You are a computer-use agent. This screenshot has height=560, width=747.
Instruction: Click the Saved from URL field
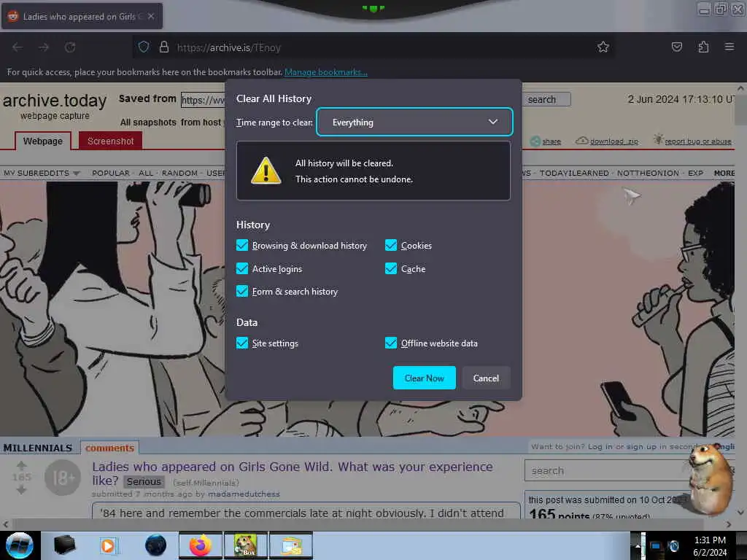[203, 99]
